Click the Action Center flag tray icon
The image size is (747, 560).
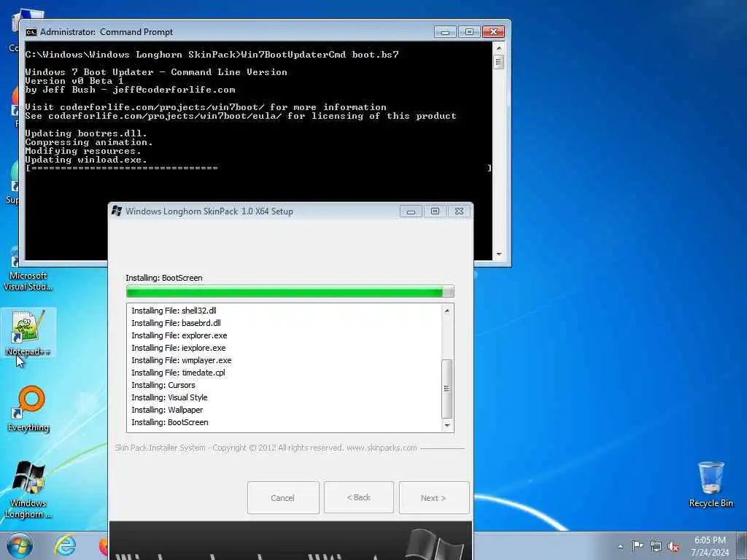638,545
